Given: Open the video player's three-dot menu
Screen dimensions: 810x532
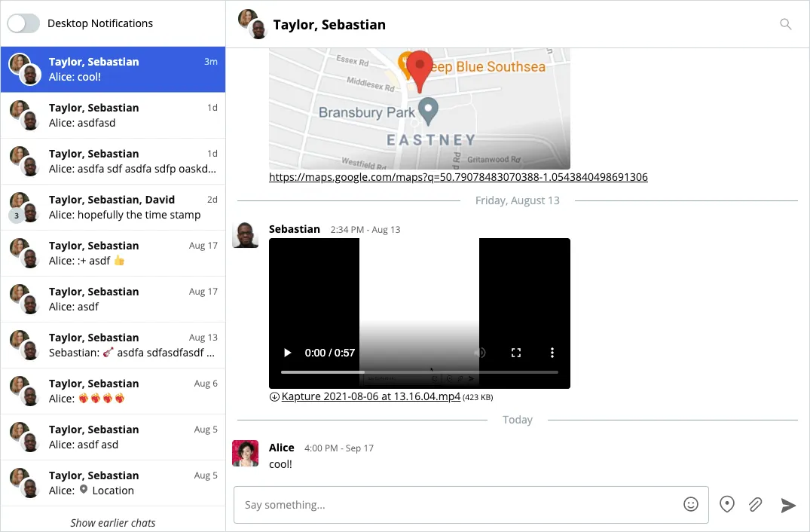Looking at the screenshot, I should pyautogui.click(x=552, y=353).
